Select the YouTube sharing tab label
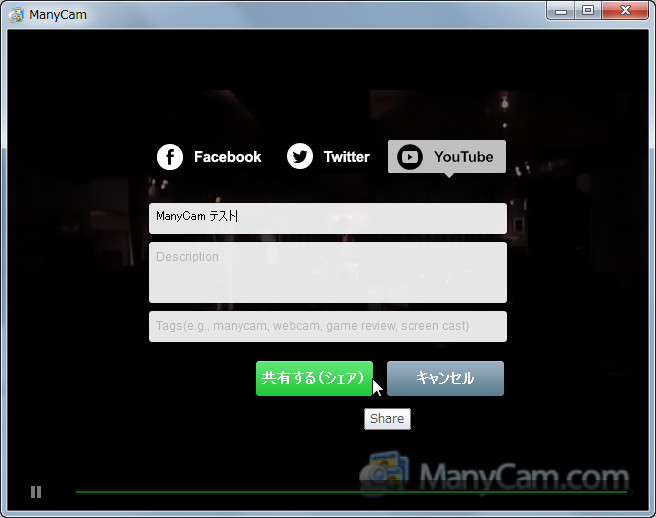The height and width of the screenshot is (518, 656). click(464, 157)
